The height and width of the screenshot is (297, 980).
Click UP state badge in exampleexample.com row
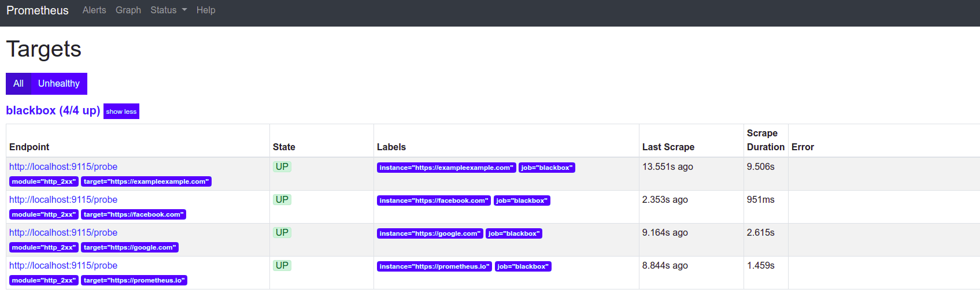click(x=282, y=166)
